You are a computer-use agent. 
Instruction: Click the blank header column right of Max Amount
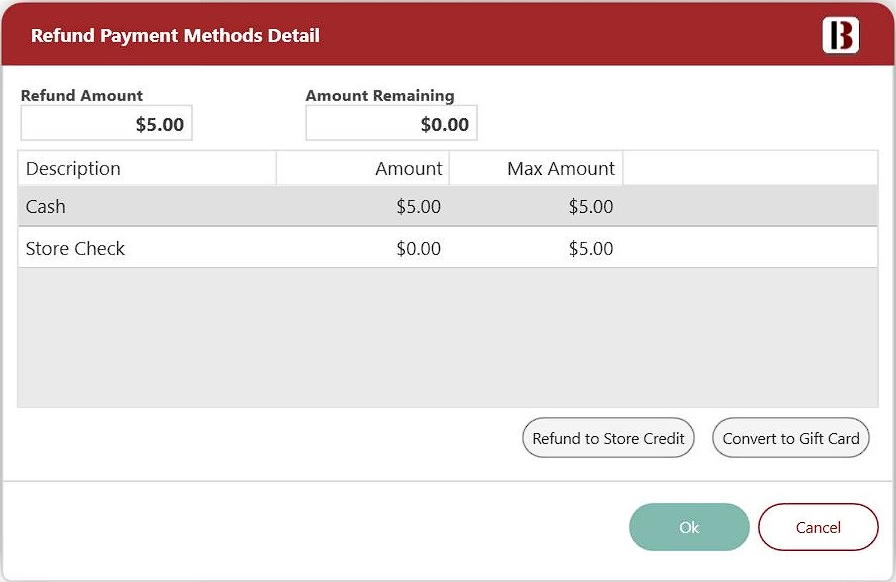tap(749, 169)
